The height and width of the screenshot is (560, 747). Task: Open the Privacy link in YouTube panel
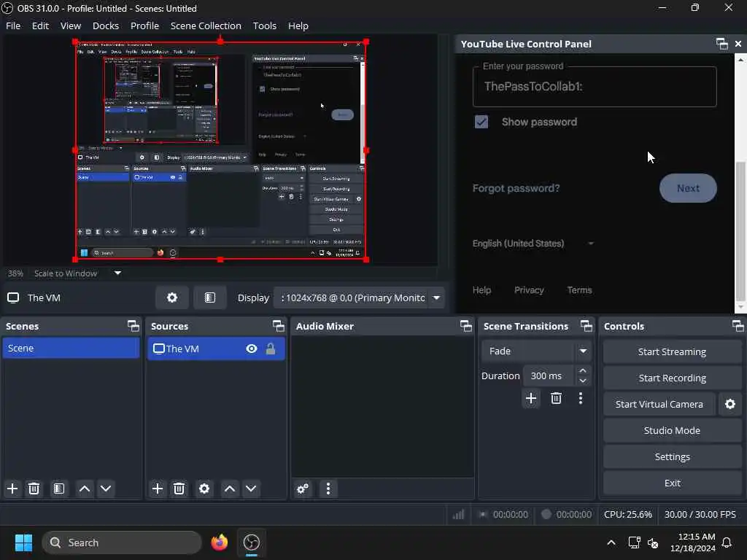point(529,290)
